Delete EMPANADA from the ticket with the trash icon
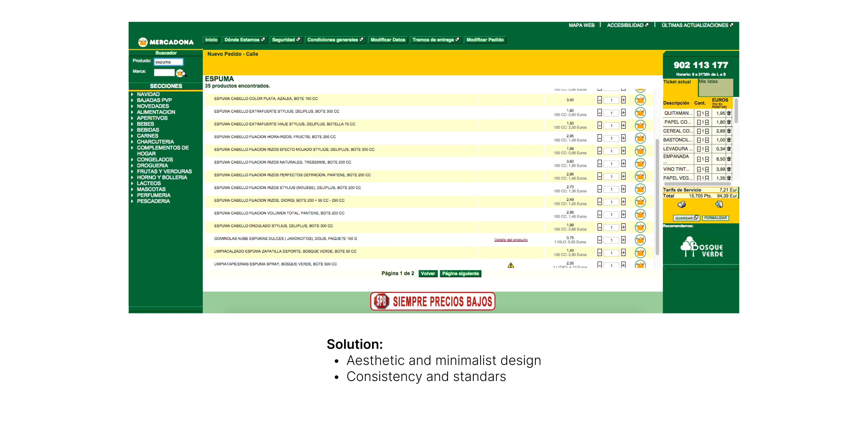This screenshot has width=868, height=435. point(728,159)
